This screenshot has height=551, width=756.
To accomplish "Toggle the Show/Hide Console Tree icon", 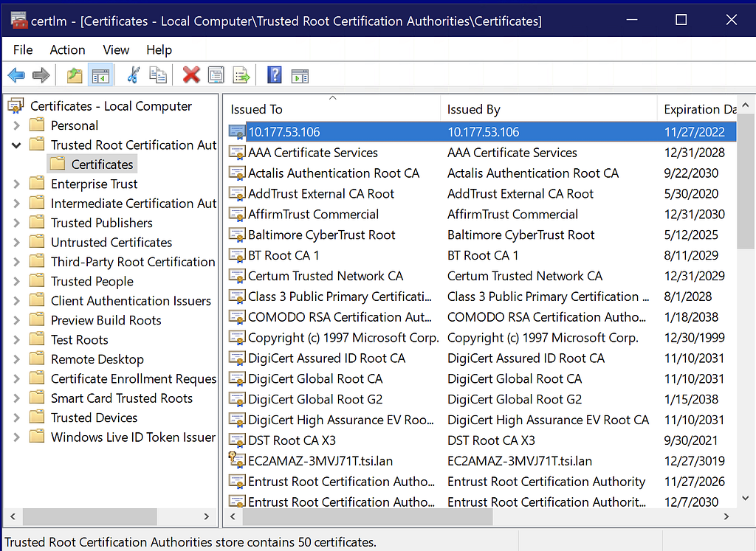I will [100, 75].
